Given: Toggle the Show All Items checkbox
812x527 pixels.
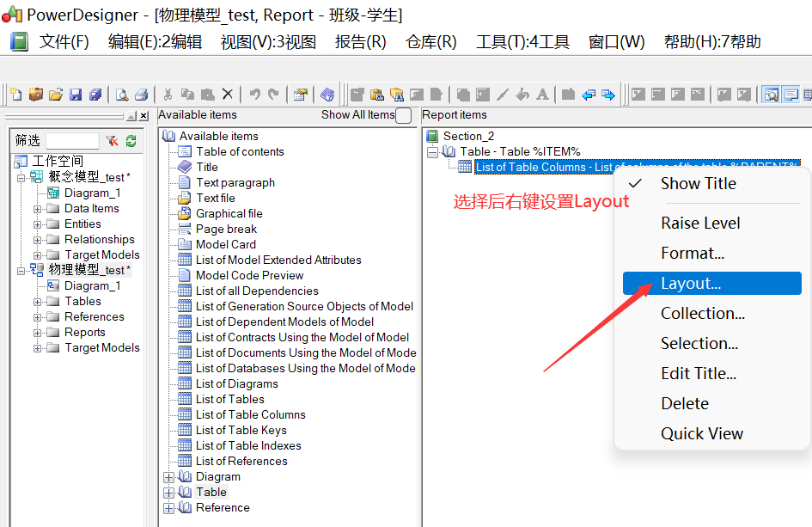Looking at the screenshot, I should [x=404, y=113].
